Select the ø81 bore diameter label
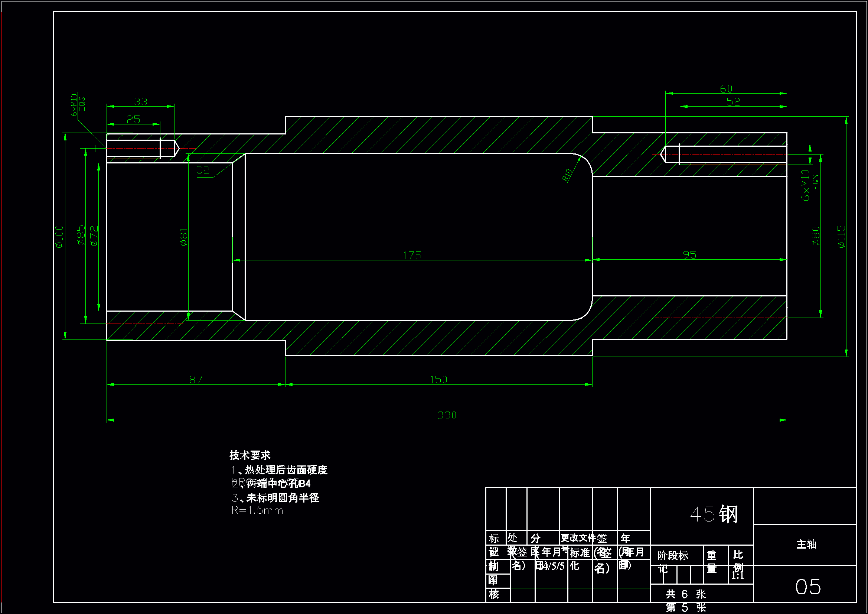The image size is (868, 614). pos(183,237)
